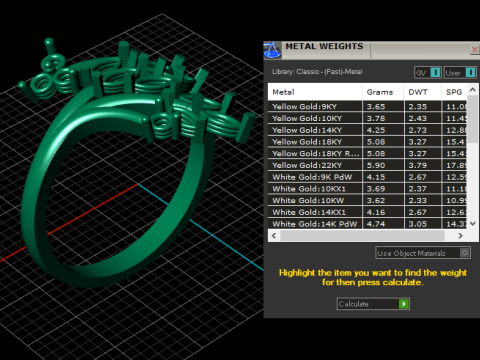Click the Library: Classic label

tap(317, 72)
